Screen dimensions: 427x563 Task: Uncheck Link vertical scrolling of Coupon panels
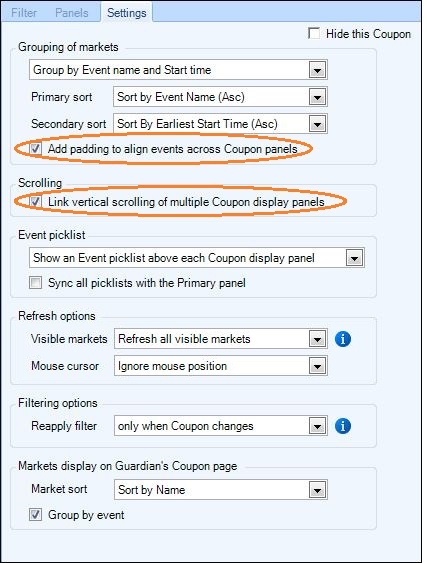(x=36, y=201)
